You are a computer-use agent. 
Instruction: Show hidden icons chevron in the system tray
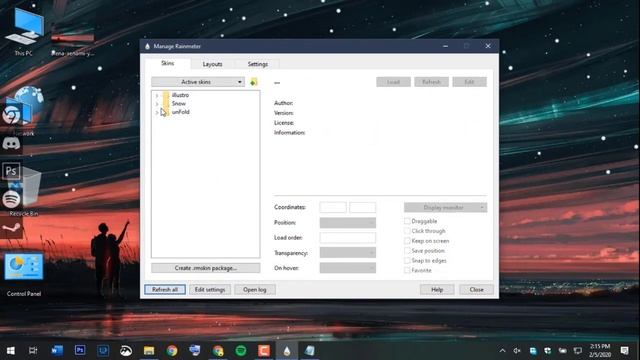pyautogui.click(x=502, y=351)
